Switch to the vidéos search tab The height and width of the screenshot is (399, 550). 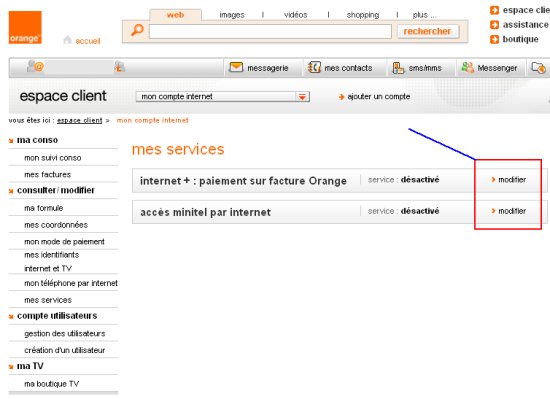(x=295, y=15)
